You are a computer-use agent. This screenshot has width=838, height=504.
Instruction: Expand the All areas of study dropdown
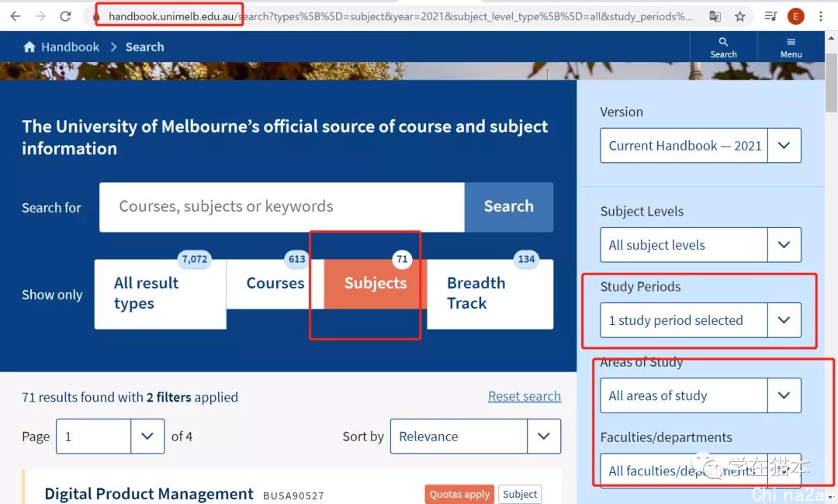[x=700, y=395]
